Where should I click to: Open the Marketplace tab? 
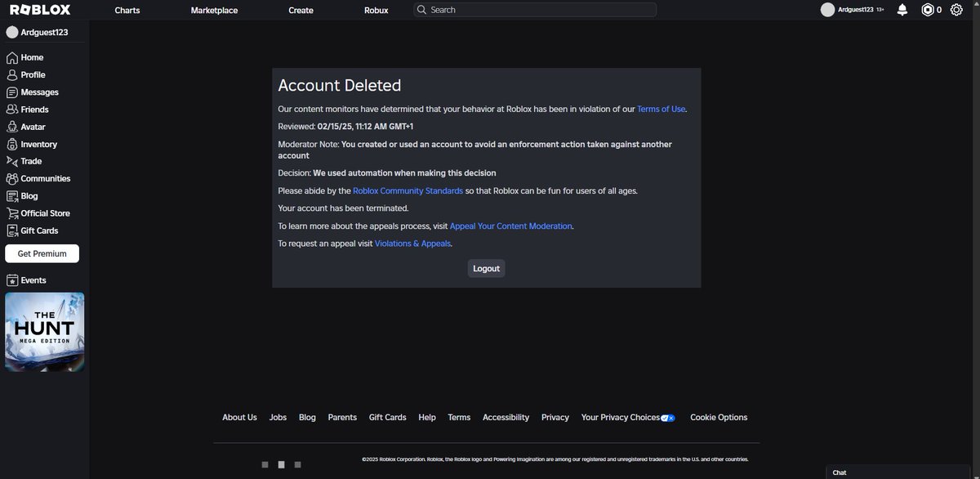pyautogui.click(x=214, y=10)
